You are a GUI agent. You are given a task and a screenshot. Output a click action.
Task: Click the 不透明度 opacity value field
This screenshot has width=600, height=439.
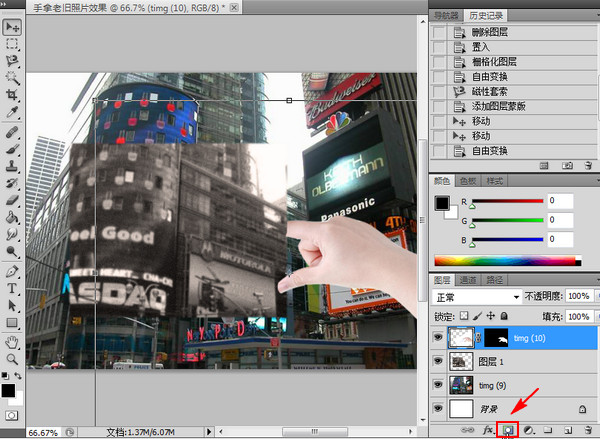(x=579, y=296)
